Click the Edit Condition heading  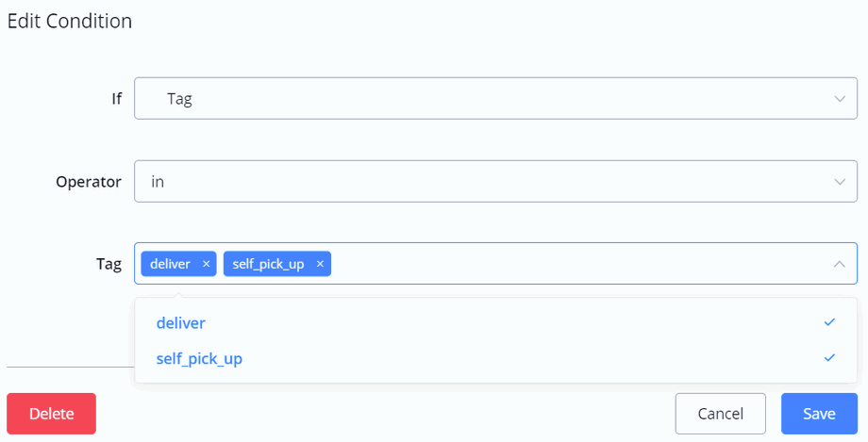click(x=70, y=21)
